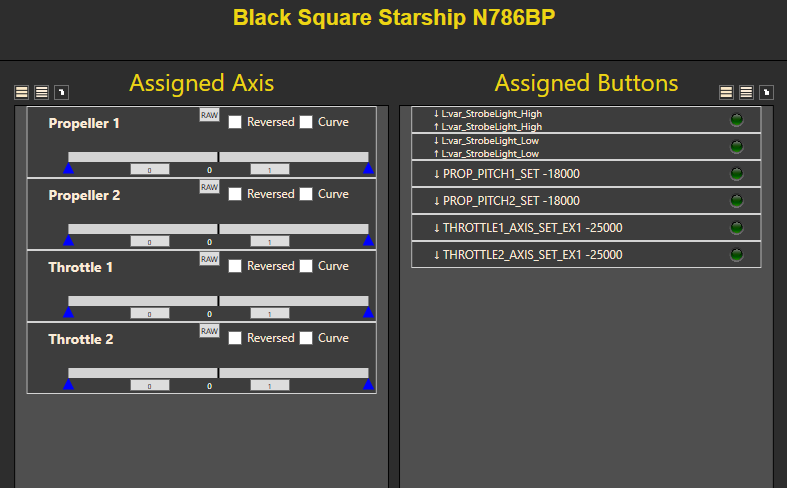Click the green LED for PROP_PITCH1_SET
Image resolution: width=787 pixels, height=488 pixels.
[x=737, y=174]
